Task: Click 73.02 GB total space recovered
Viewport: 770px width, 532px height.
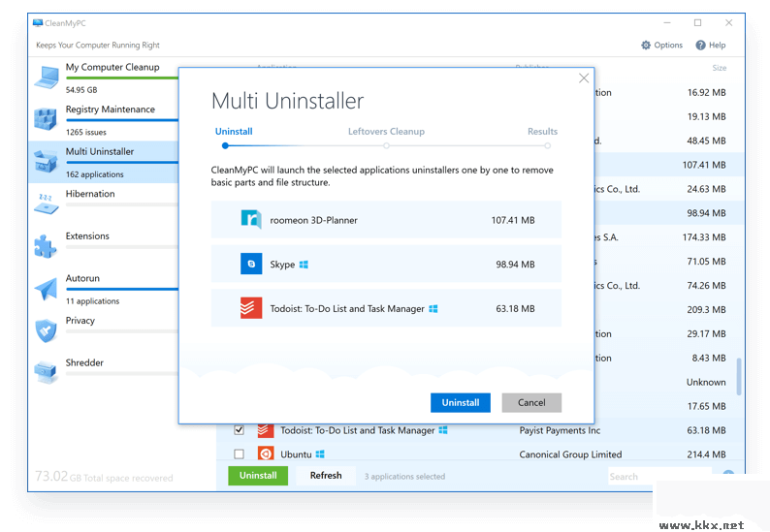Action: coord(104,477)
